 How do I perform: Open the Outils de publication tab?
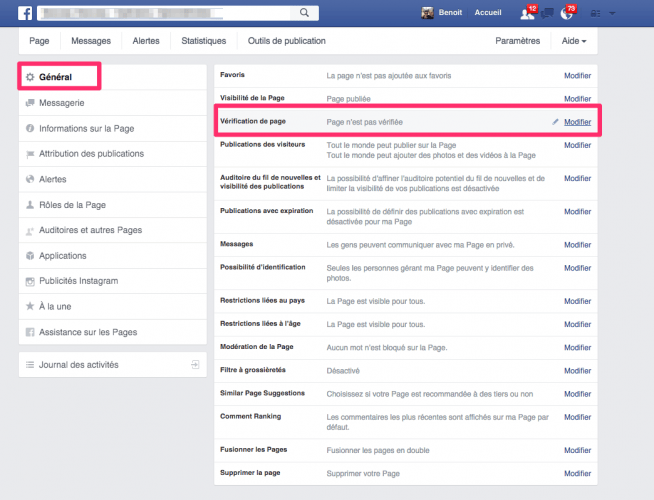point(287,41)
